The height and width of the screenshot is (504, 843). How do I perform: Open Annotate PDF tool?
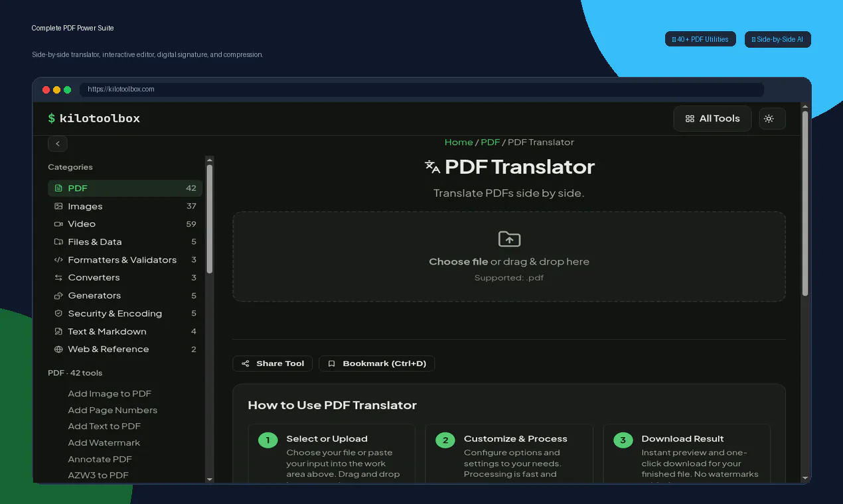tap(100, 460)
